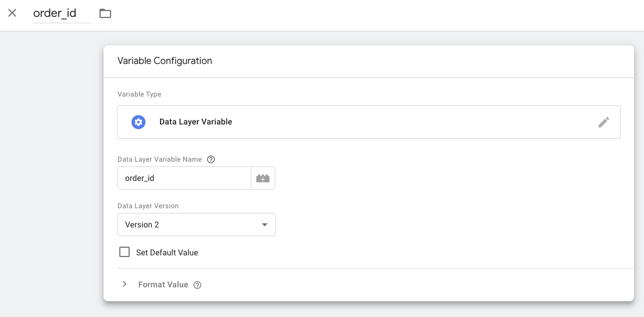The image size is (644, 317).
Task: Open the Version 2 dropdown
Action: coord(196,225)
